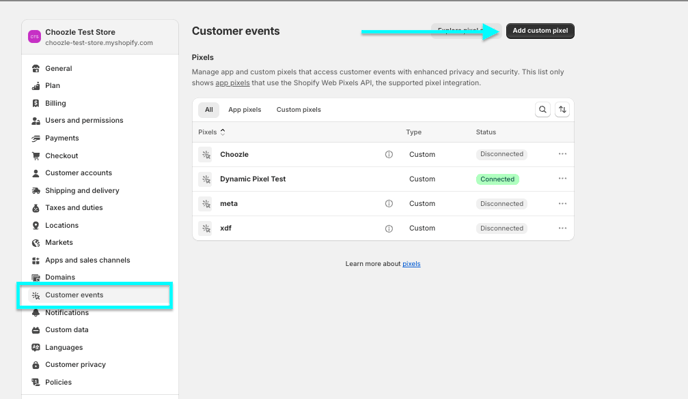Image resolution: width=688 pixels, height=399 pixels.
Task: Click the info icon beside meta pixel
Action: pos(389,204)
